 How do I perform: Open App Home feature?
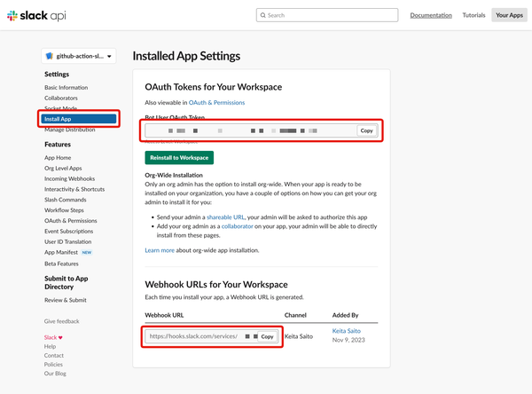(58, 158)
